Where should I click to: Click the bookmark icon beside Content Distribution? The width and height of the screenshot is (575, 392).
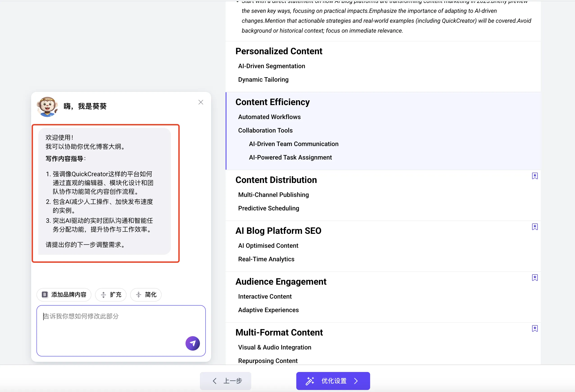click(x=535, y=176)
